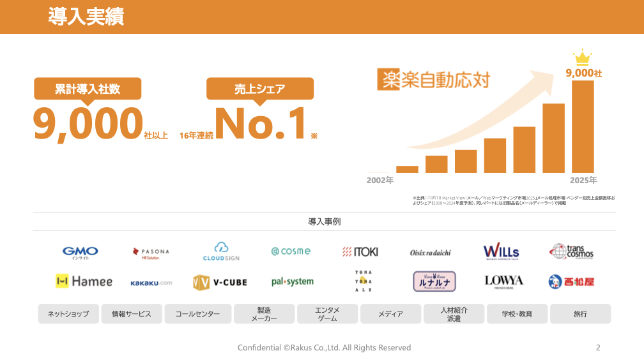Click the ITR source footnote text
The image size is (644, 360).
click(514, 200)
